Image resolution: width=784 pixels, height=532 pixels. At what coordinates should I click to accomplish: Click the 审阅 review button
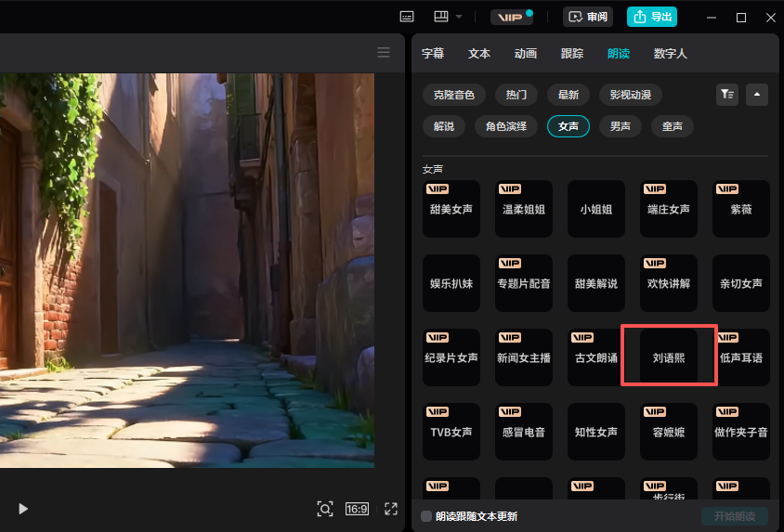(x=589, y=17)
